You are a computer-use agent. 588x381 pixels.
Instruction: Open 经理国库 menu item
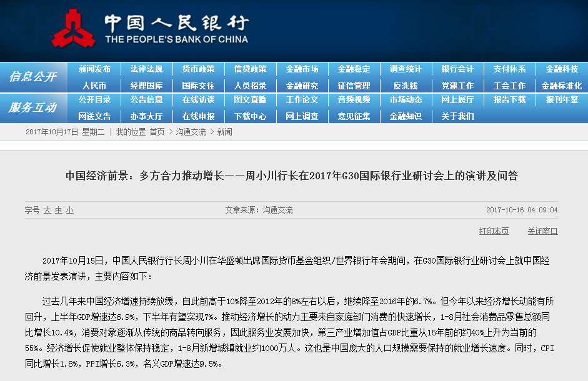pos(146,86)
